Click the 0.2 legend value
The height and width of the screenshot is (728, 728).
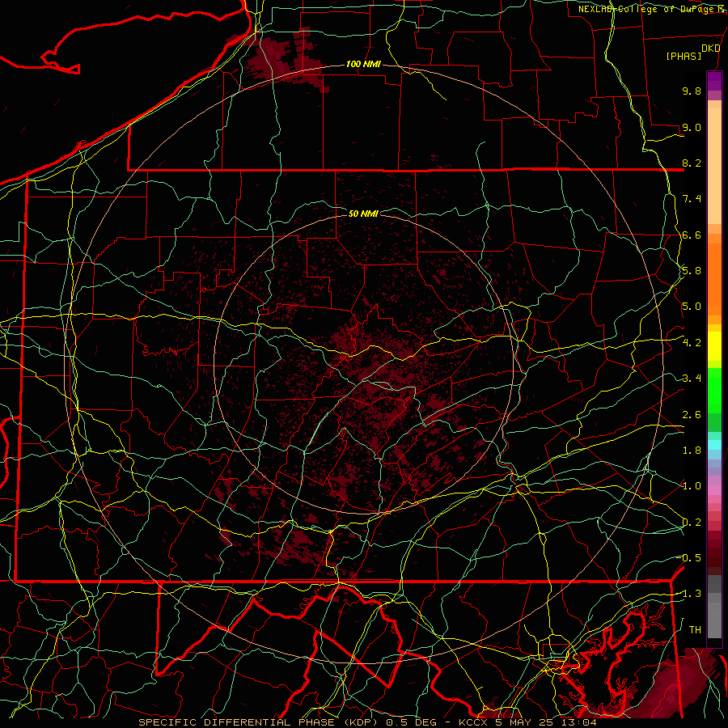click(692, 523)
